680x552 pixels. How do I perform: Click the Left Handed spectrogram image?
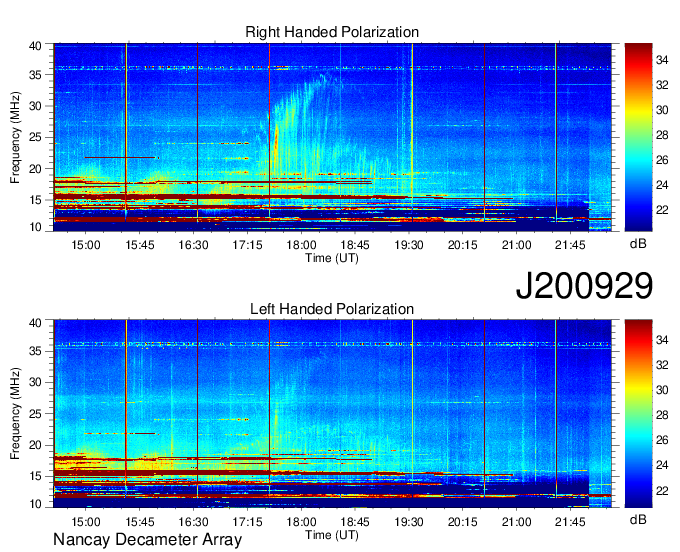pos(333,414)
